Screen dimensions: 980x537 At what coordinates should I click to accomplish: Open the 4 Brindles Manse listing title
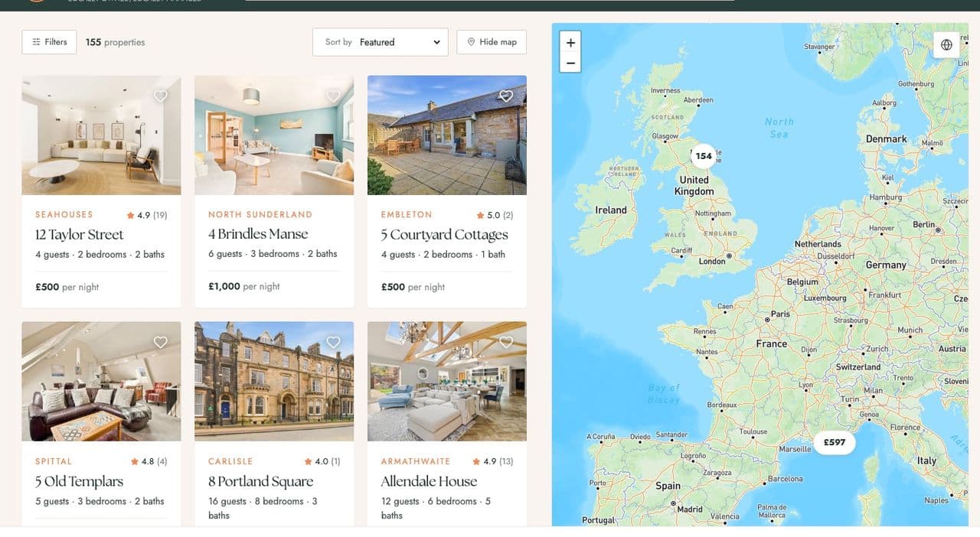coord(258,234)
